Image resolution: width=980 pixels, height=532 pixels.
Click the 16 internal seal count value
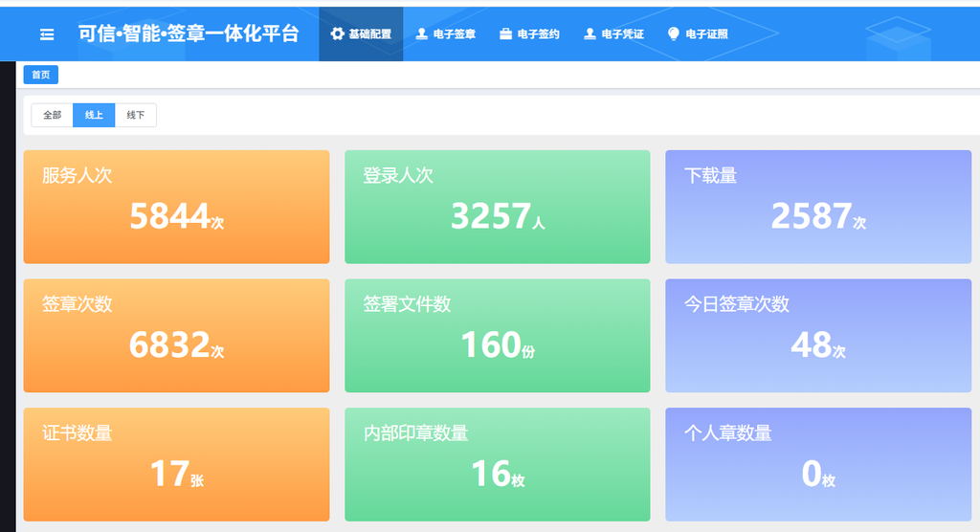(x=491, y=474)
